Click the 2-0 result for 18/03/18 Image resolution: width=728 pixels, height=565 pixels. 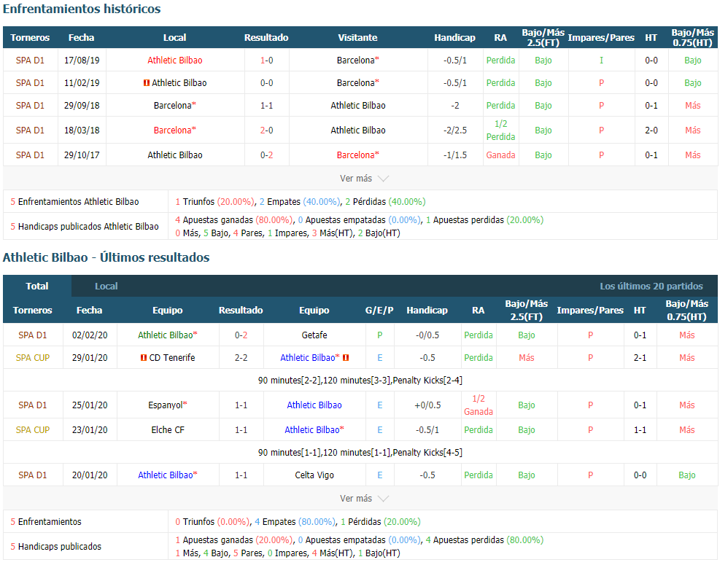pyautogui.click(x=266, y=130)
